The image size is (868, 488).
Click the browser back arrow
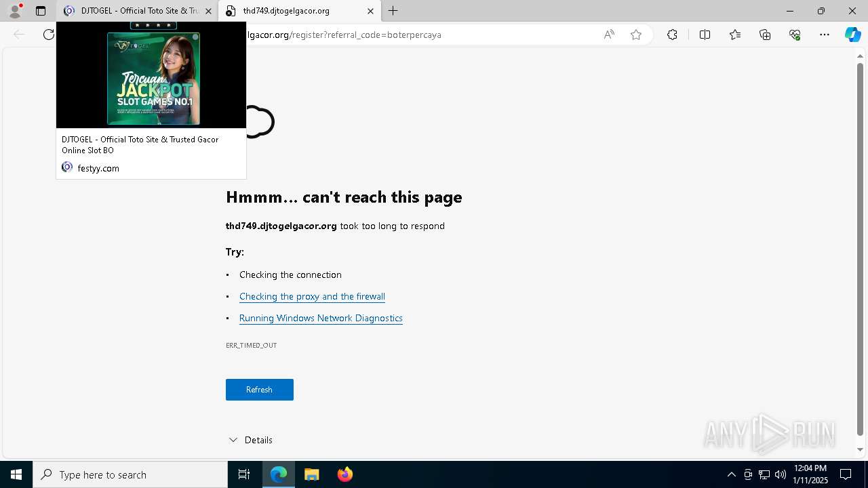point(19,35)
